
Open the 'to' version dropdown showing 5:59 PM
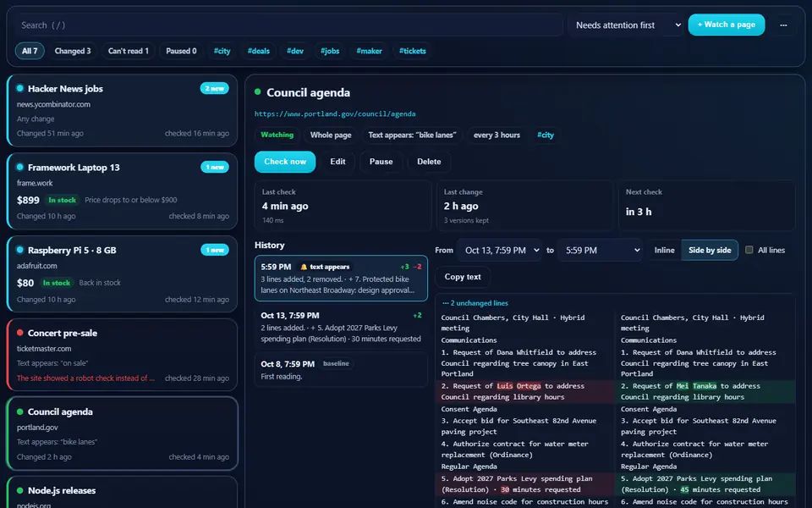coord(601,251)
